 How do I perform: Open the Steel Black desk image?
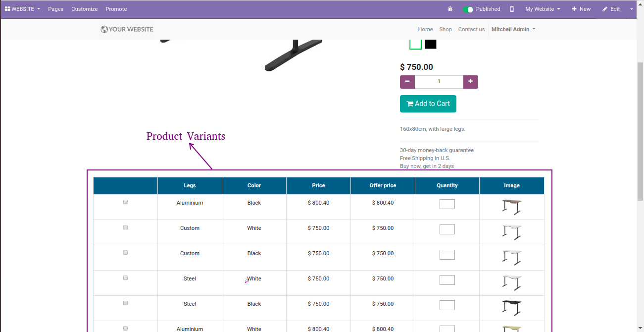[512, 308]
